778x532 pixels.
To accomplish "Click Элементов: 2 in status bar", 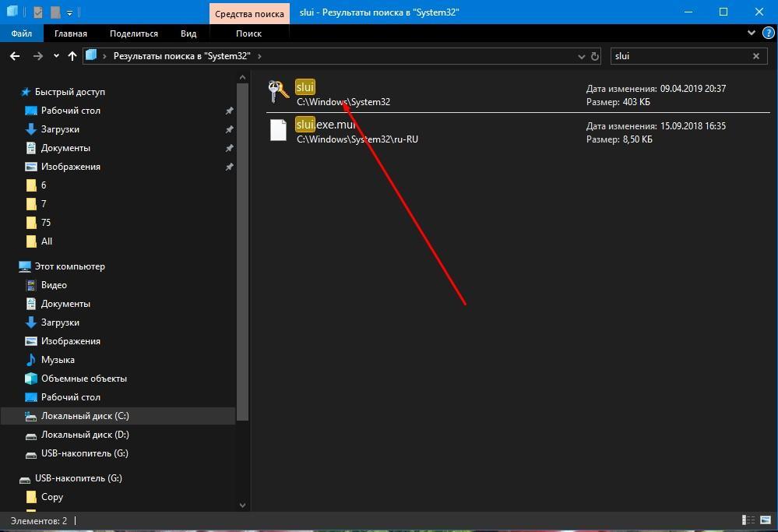I will point(39,521).
